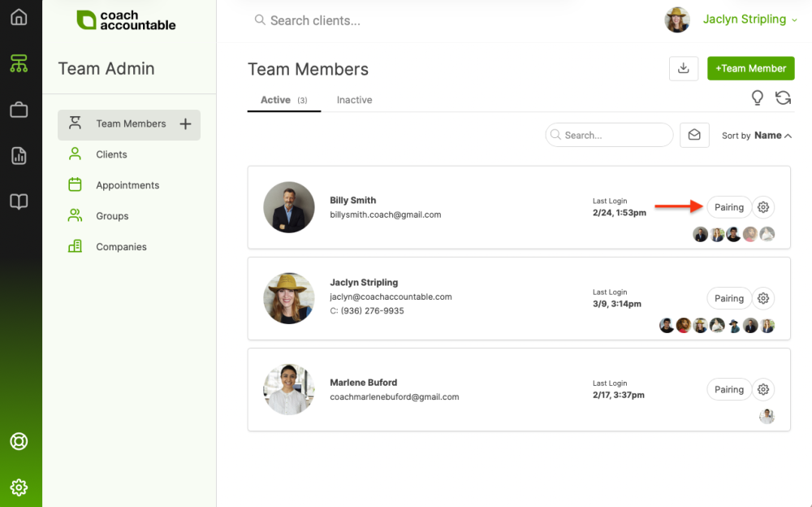The width and height of the screenshot is (812, 507).
Task: Open settings gear at bottom of rail
Action: (19, 487)
